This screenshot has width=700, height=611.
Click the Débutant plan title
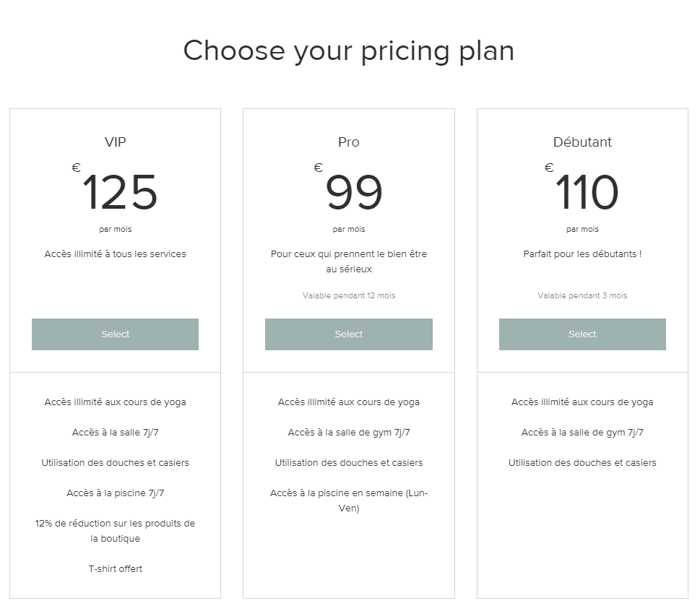(582, 142)
